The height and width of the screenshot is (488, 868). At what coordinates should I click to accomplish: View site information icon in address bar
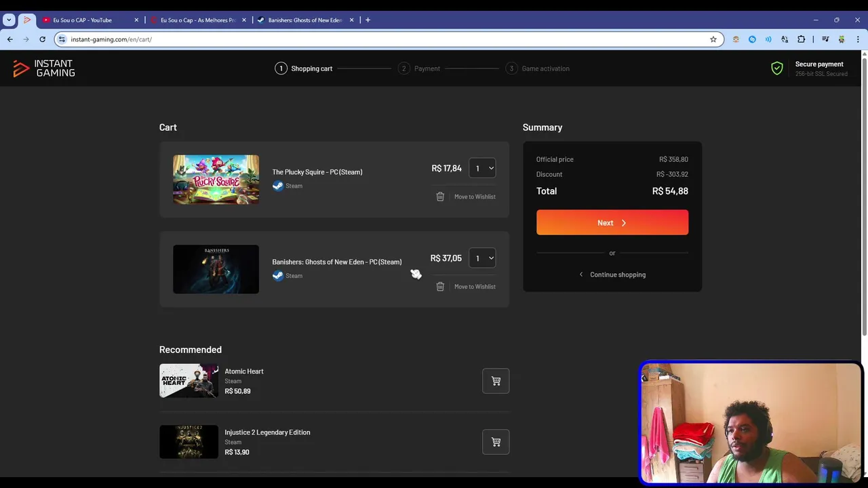tap(62, 39)
